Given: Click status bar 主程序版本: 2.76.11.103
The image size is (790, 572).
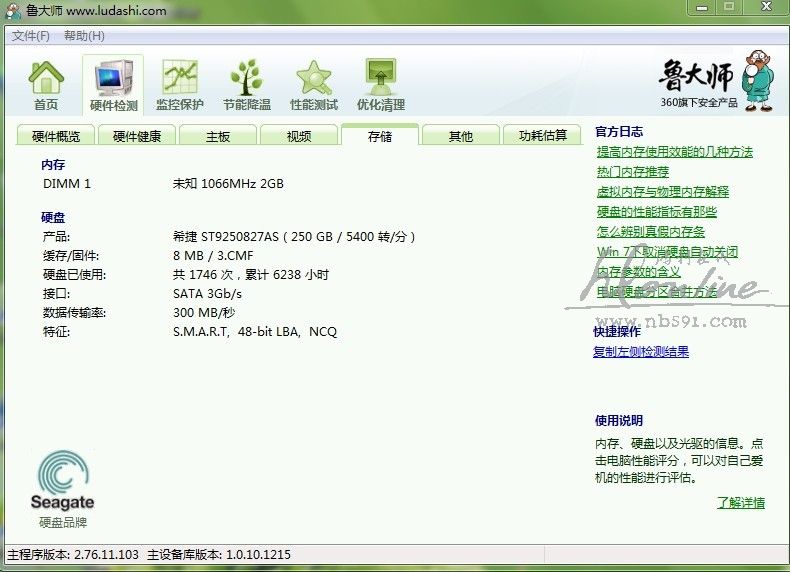Looking at the screenshot, I should point(73,555).
